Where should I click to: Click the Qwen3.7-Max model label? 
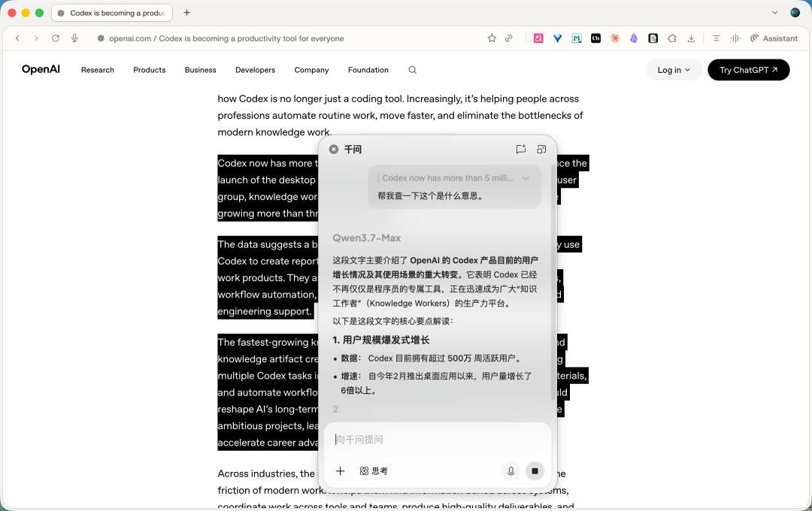point(367,238)
